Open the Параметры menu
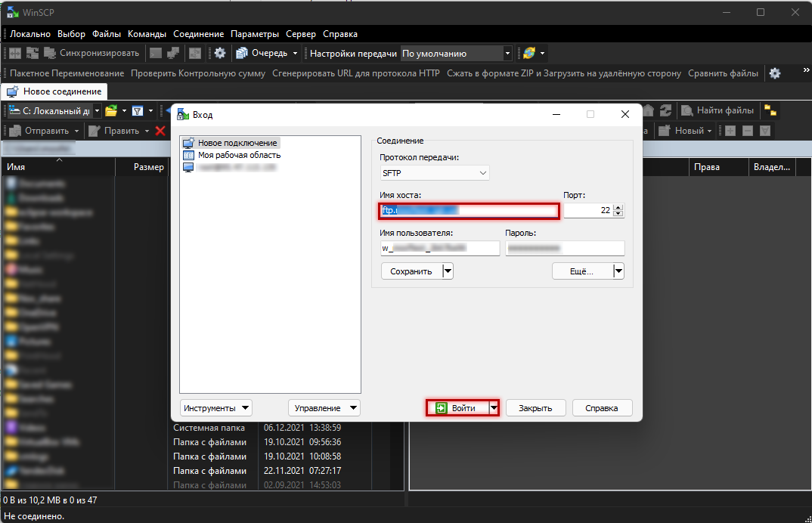Viewport: 812px width, 523px height. tap(255, 34)
